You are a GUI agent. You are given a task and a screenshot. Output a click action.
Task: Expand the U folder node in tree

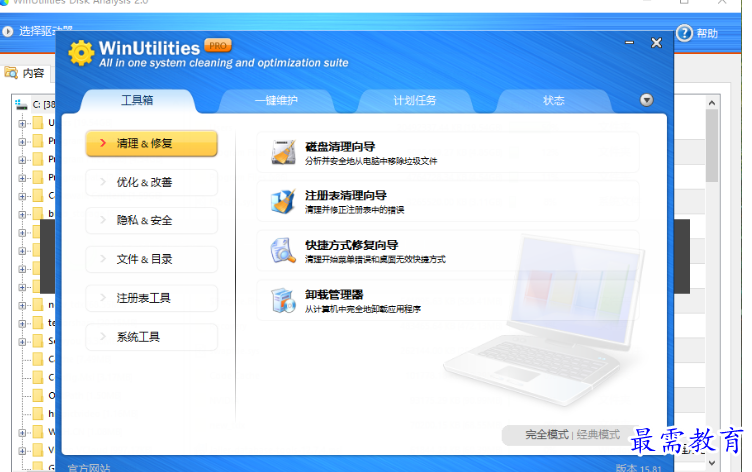click(22, 123)
